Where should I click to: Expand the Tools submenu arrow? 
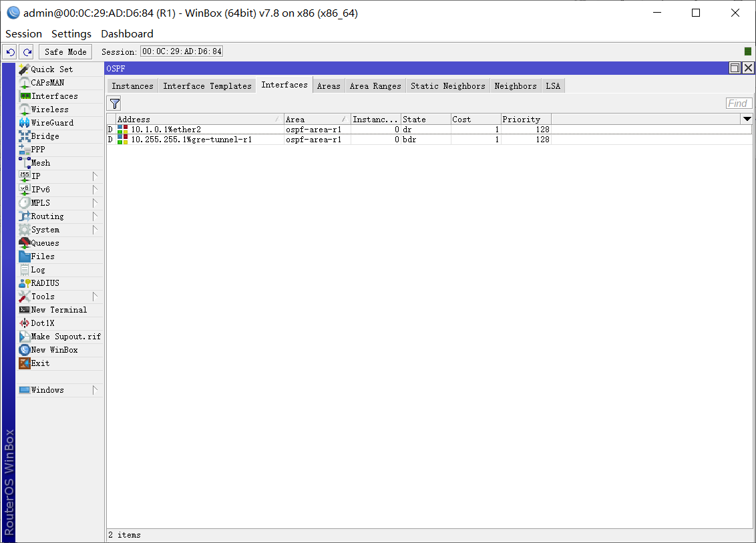[95, 297]
